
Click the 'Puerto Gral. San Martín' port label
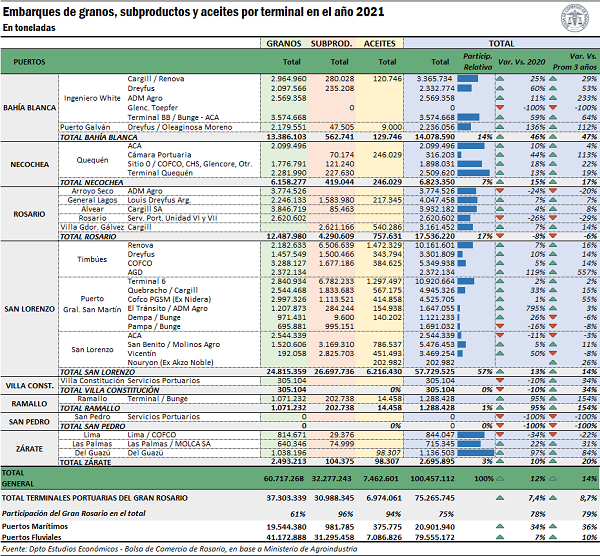click(92, 304)
